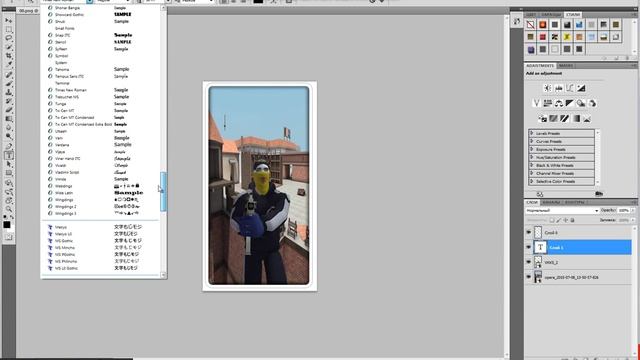Open the КАНАЛЫ (Channels) tab
640x360 pixels.
coord(551,202)
